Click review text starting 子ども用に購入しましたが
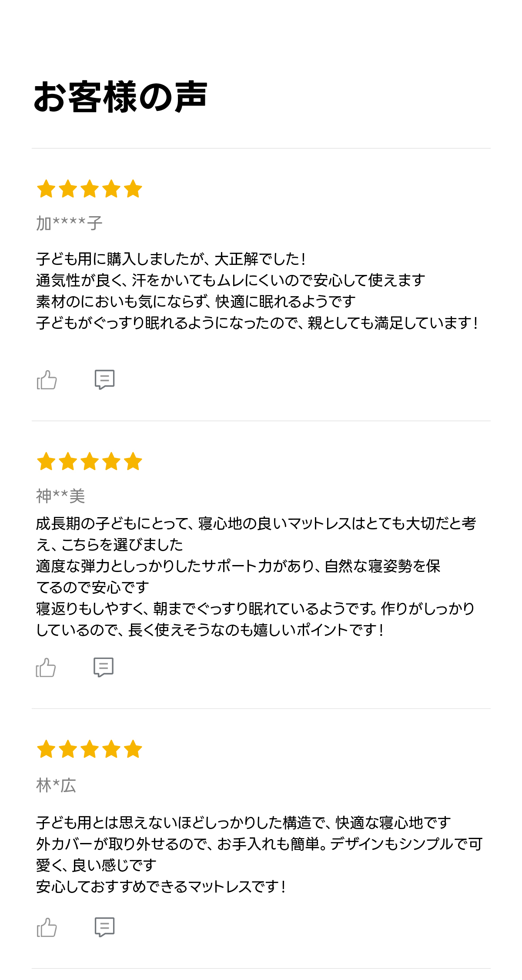Image resolution: width=522 pixels, height=980 pixels. [x=257, y=291]
